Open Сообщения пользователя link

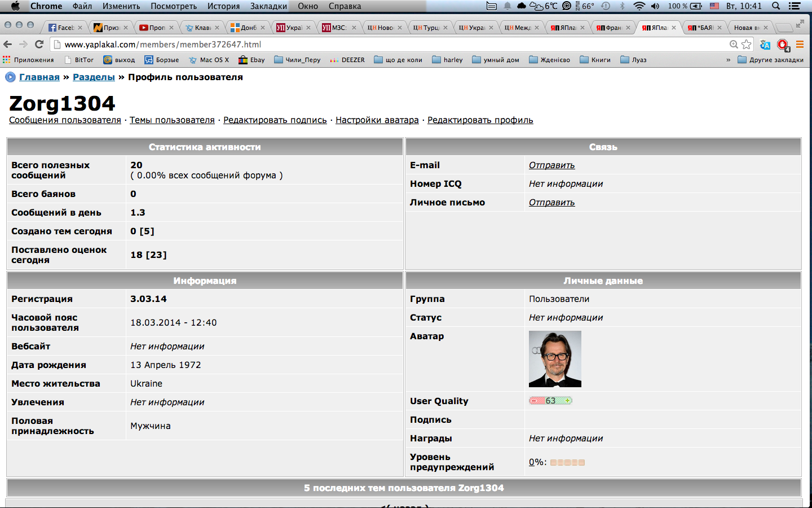click(x=65, y=120)
